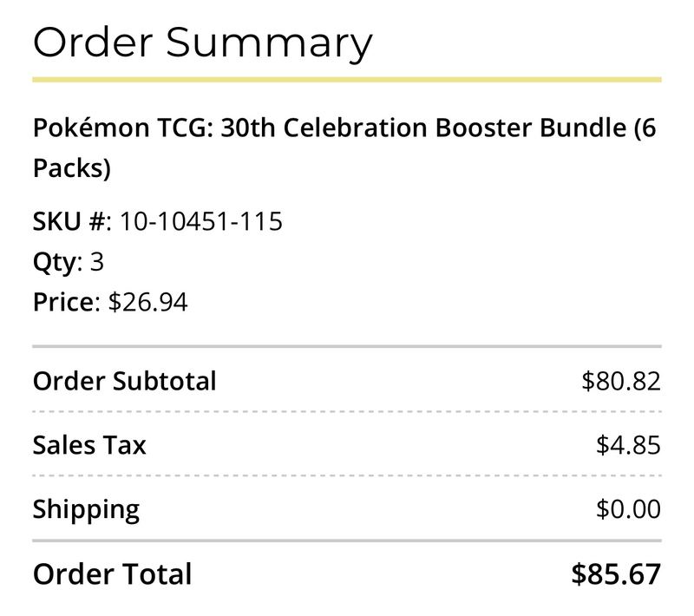Click the Price label

coord(63,302)
